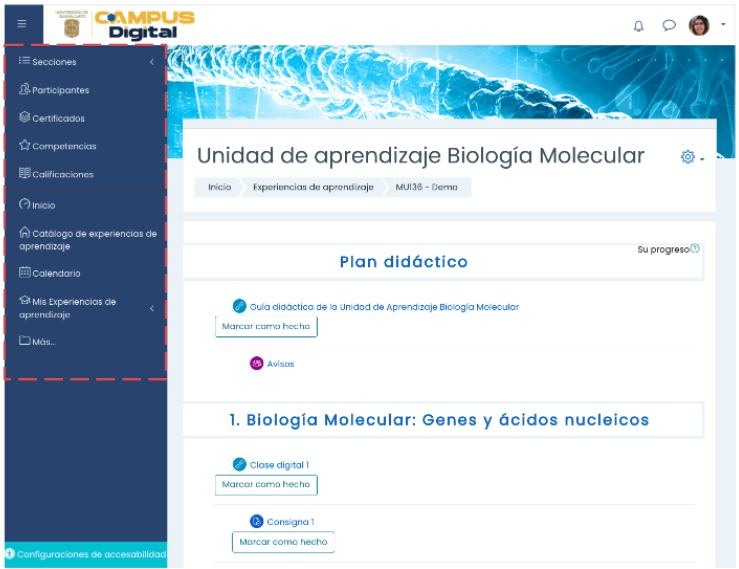The height and width of the screenshot is (569, 739).
Task: Click the Campus Digital logo
Action: click(x=144, y=25)
